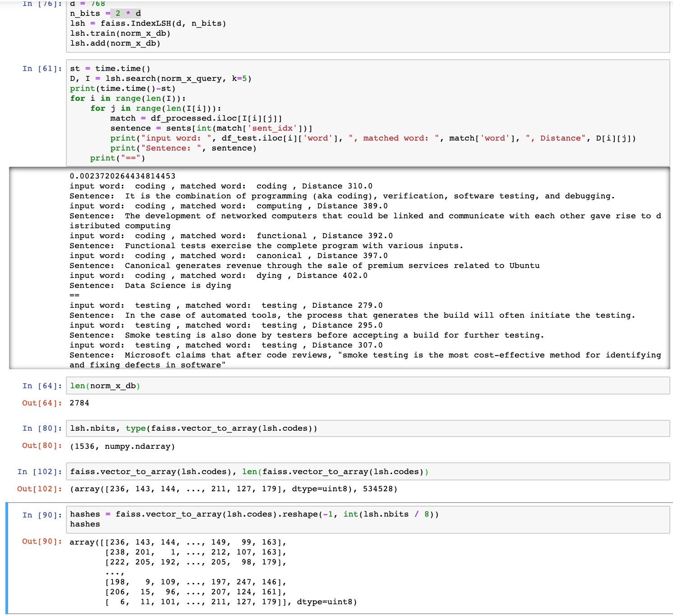673x616 pixels.
Task: Click the 'dtype=uint8)' text in Out[90]
Action: pos(327,602)
